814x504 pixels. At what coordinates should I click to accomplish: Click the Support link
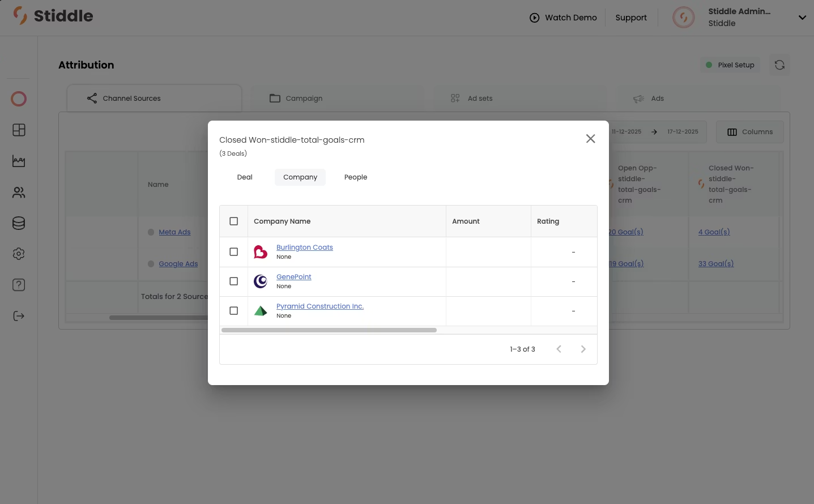click(631, 18)
